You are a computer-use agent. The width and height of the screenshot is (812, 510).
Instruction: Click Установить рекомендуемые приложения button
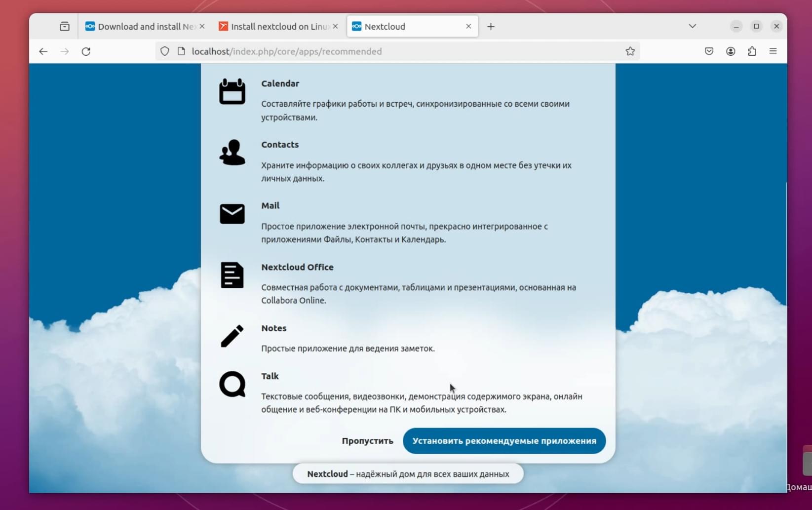(x=504, y=441)
